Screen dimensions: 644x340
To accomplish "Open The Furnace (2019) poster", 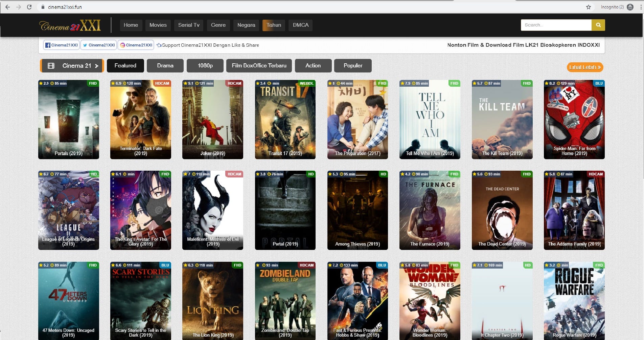I will click(430, 210).
